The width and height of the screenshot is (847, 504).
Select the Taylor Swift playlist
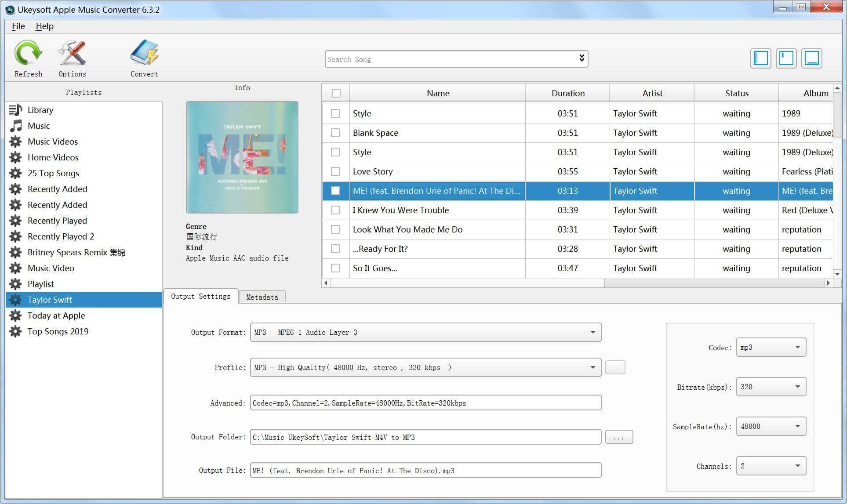[x=50, y=299]
